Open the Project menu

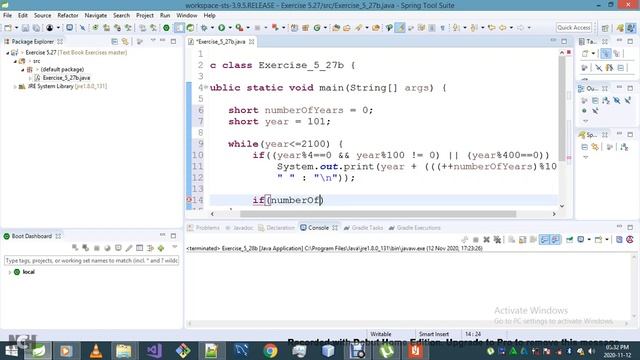pyautogui.click(x=144, y=15)
